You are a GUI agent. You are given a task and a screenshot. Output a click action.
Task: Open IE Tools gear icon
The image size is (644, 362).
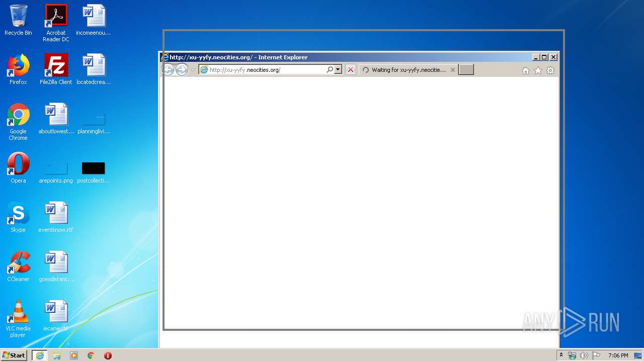tap(550, 70)
